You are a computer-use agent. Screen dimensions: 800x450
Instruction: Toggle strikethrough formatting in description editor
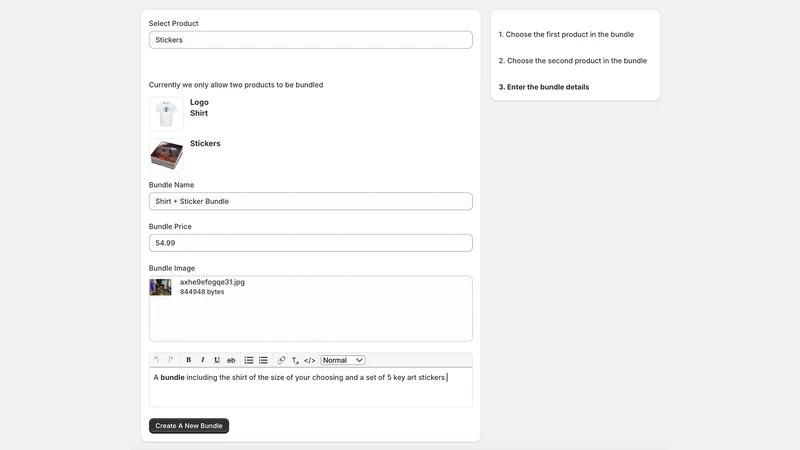point(231,360)
